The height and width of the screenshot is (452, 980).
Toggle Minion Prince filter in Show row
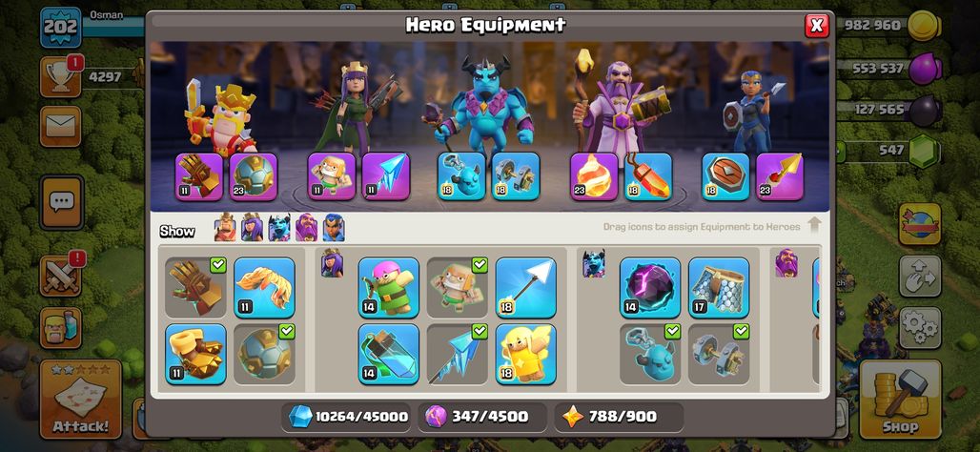point(279,228)
